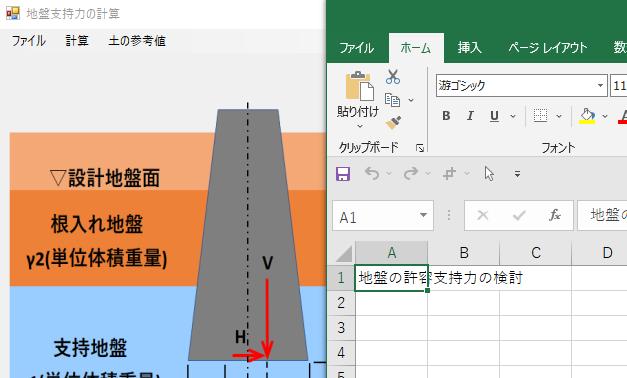Click the 貼り付け paste button label
This screenshot has height=378, width=627.
click(357, 112)
